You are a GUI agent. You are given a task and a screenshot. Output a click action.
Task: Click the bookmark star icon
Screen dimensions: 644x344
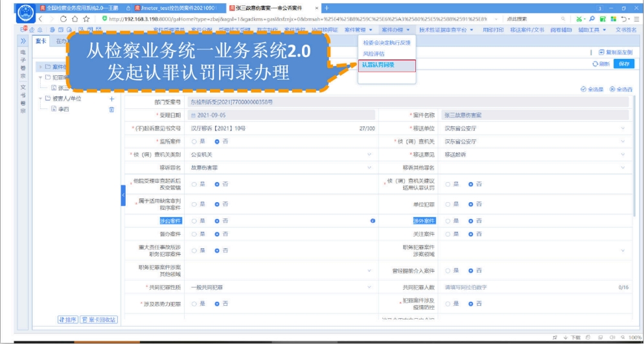click(86, 19)
